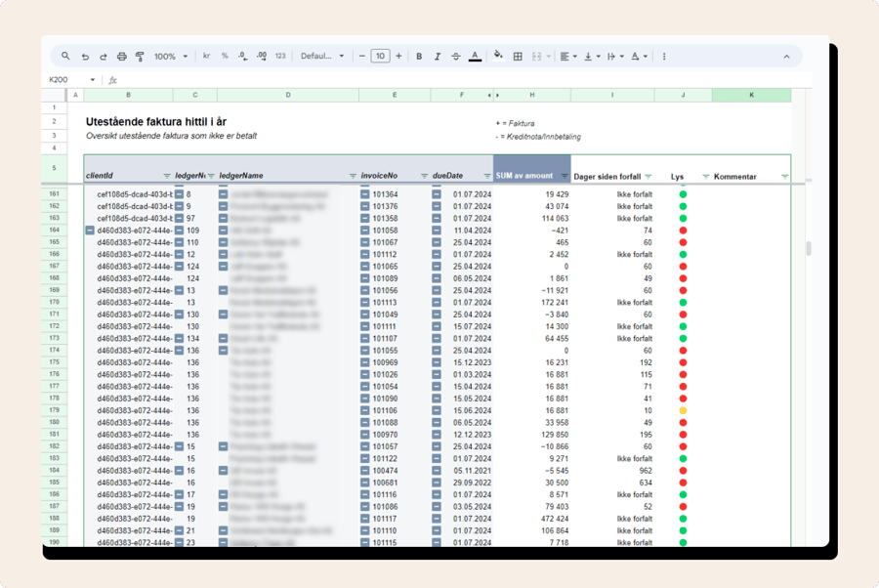
Task: Select the cell with invoice 101058
Action: [395, 231]
